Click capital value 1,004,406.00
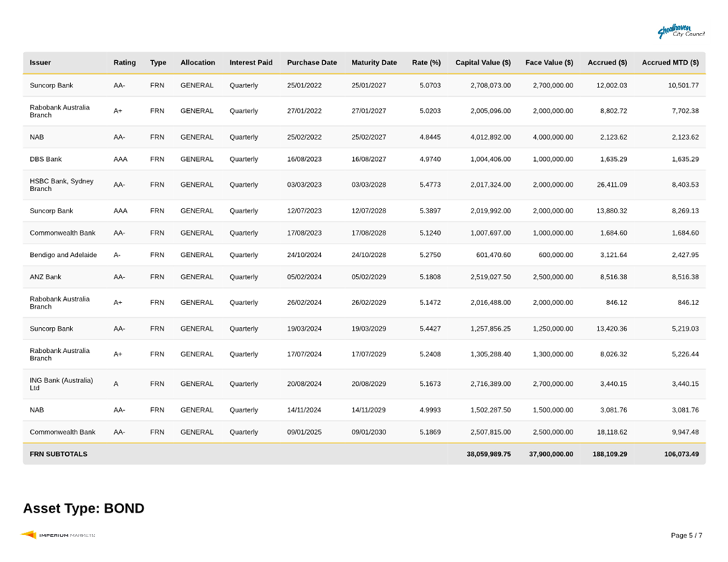 click(490, 159)
